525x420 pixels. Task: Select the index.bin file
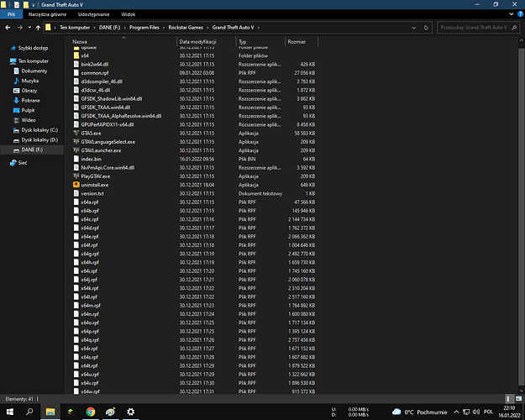[x=91, y=159]
